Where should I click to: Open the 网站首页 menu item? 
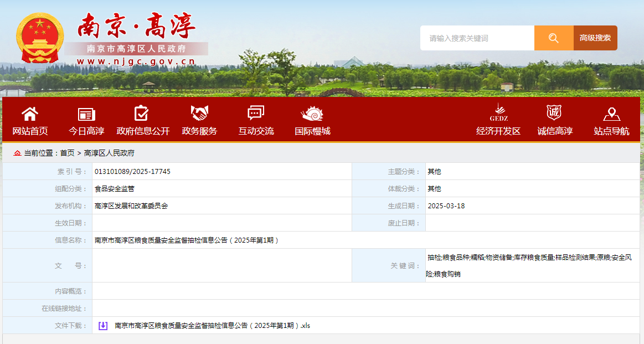[x=30, y=131]
